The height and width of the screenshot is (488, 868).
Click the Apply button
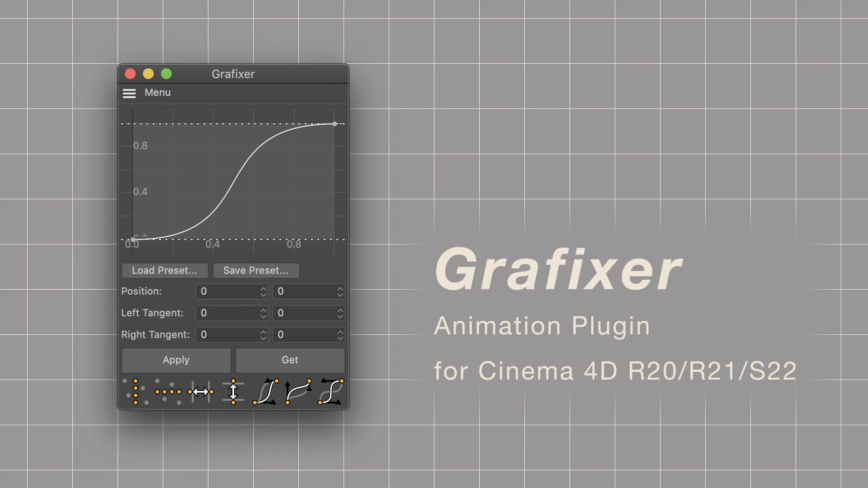(x=176, y=359)
